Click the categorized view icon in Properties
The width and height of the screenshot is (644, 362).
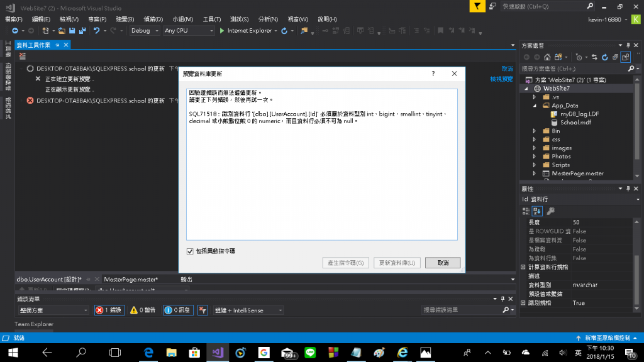(x=526, y=211)
